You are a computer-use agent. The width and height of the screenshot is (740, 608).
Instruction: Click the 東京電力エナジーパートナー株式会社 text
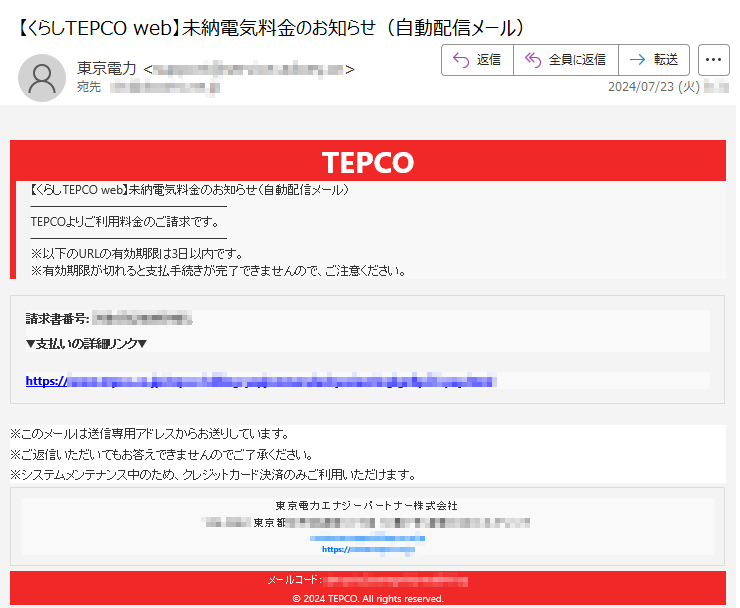click(367, 506)
